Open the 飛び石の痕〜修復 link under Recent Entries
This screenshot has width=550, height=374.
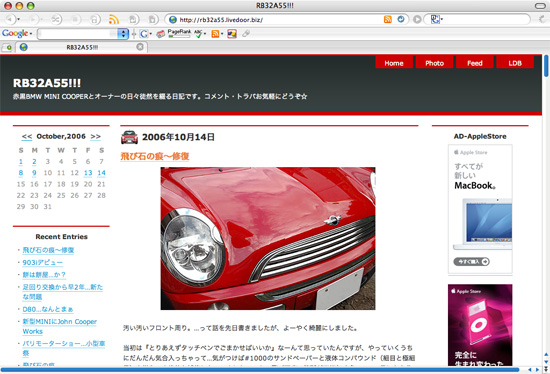point(48,250)
